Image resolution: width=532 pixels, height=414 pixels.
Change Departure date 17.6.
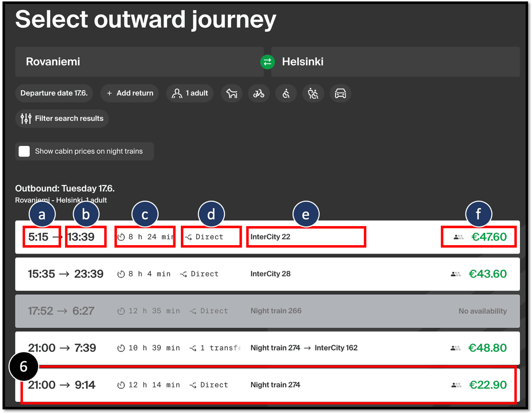[x=54, y=94]
